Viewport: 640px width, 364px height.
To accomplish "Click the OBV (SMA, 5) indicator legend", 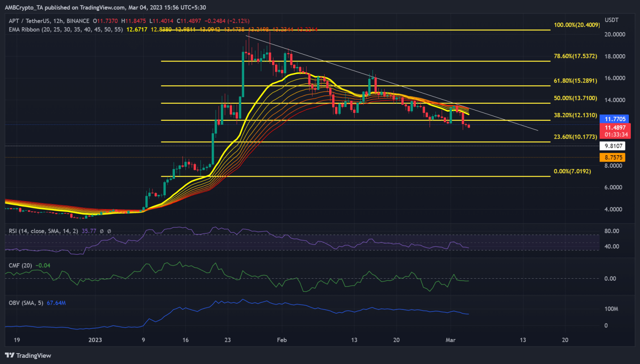I will 26,303.
